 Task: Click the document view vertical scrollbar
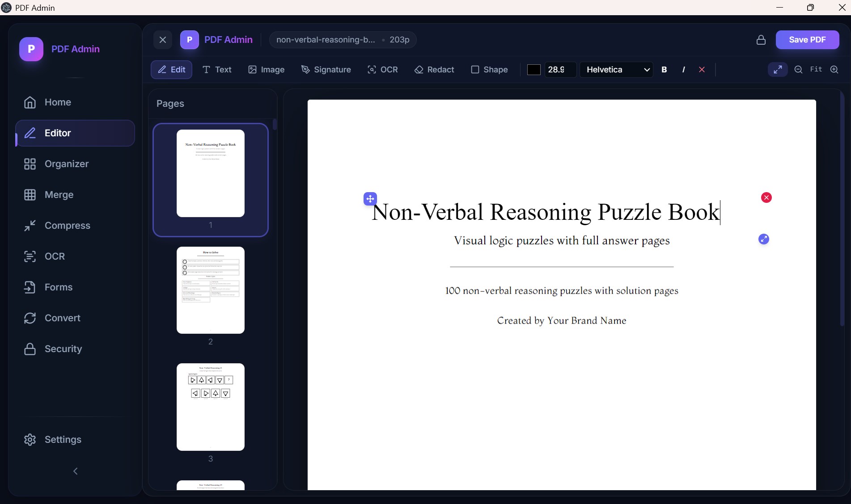click(842, 208)
